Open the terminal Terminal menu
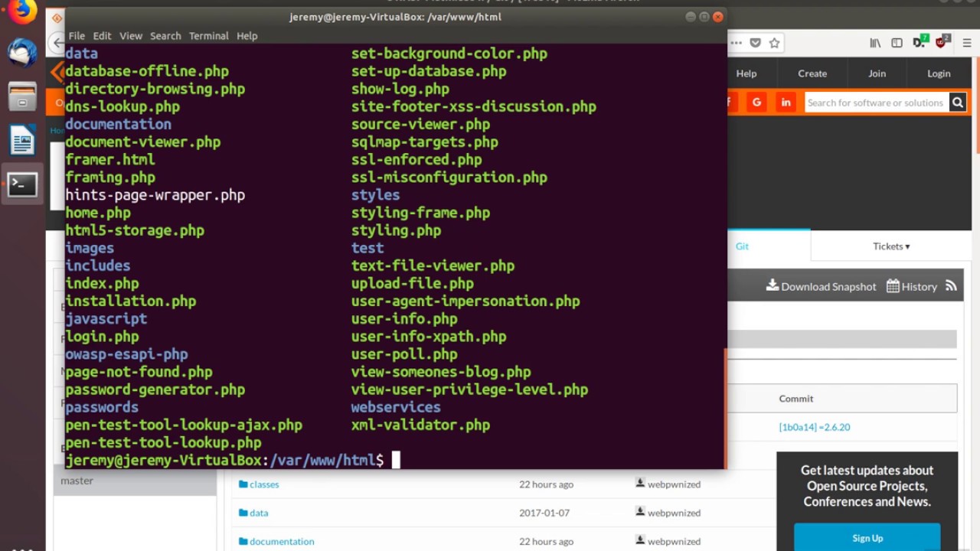 209,36
